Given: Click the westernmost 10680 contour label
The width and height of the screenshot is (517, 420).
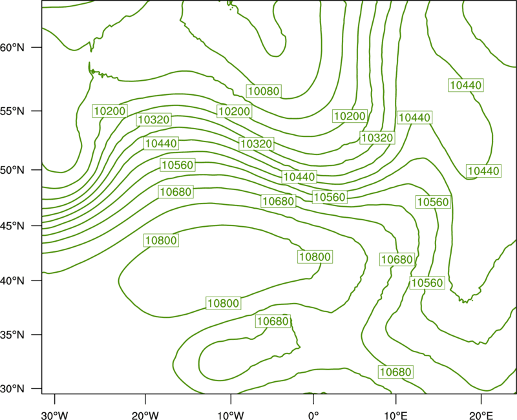Looking at the screenshot, I should (176, 192).
